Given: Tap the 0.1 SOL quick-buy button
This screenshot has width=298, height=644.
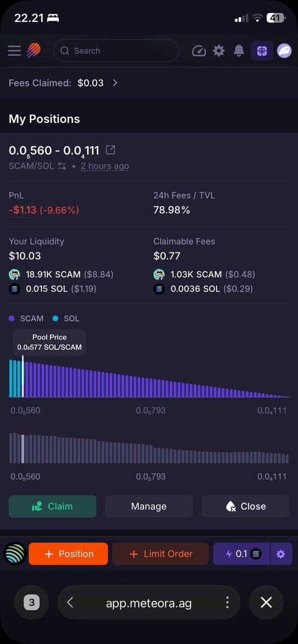Looking at the screenshot, I should tap(242, 554).
